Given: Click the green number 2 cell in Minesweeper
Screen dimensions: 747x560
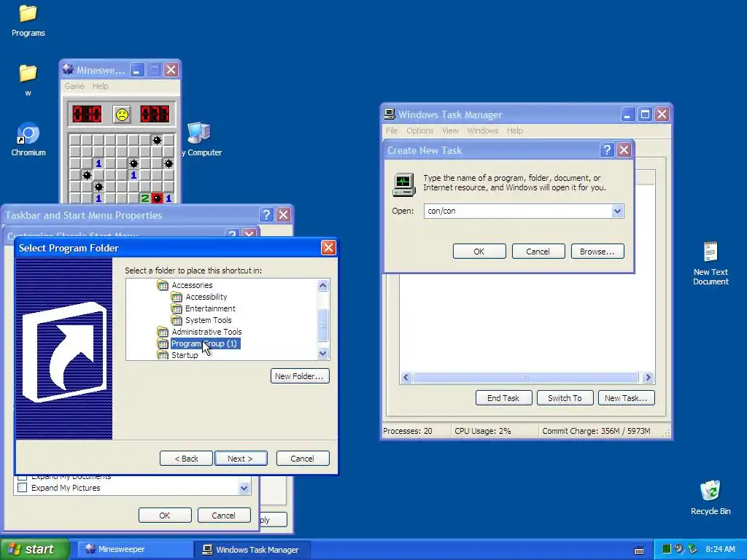Looking at the screenshot, I should point(145,198).
